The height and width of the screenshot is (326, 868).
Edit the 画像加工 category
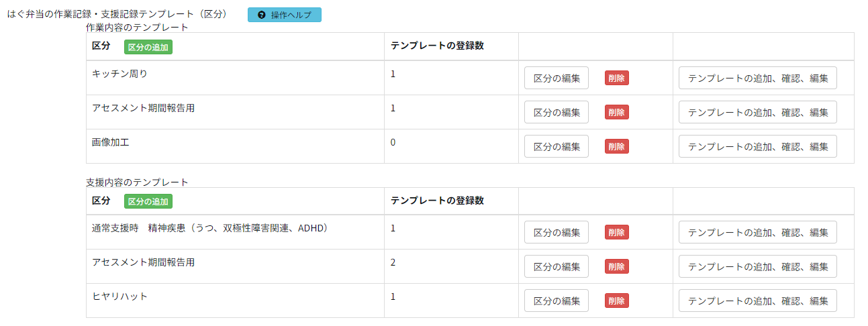556,146
